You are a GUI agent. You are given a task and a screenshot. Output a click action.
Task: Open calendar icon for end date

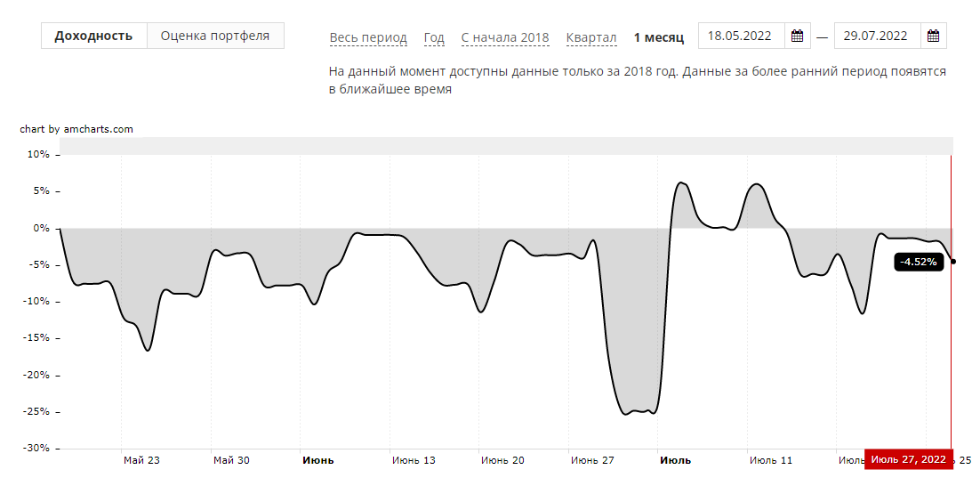tap(933, 36)
